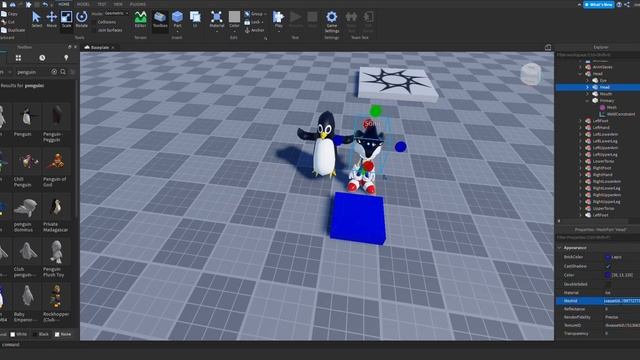Click the Anchor button
This screenshot has height=360, width=640.
click(255, 30)
